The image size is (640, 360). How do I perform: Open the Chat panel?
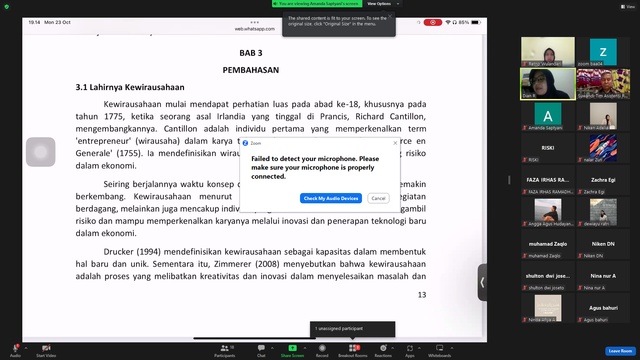(261, 350)
